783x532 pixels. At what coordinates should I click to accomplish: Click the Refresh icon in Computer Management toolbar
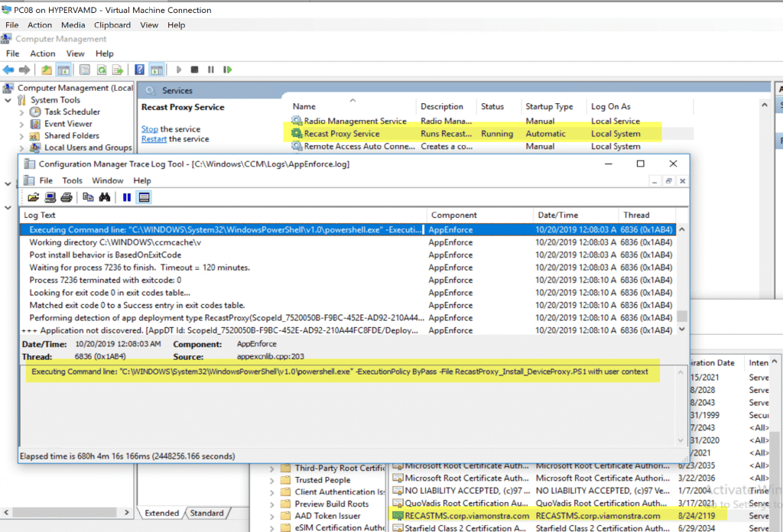[x=101, y=70]
